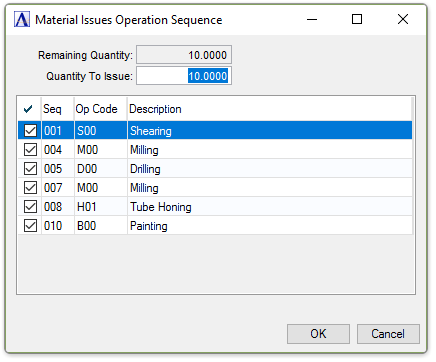This screenshot has width=436, height=362.
Task: Click inside the Quantity To Issue field
Action: [x=184, y=76]
